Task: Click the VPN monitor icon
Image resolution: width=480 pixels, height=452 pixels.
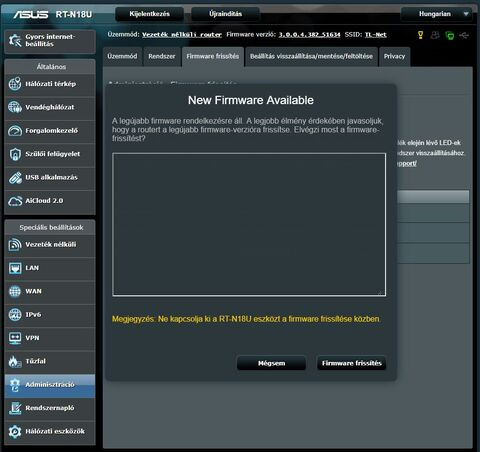Action: [15, 338]
